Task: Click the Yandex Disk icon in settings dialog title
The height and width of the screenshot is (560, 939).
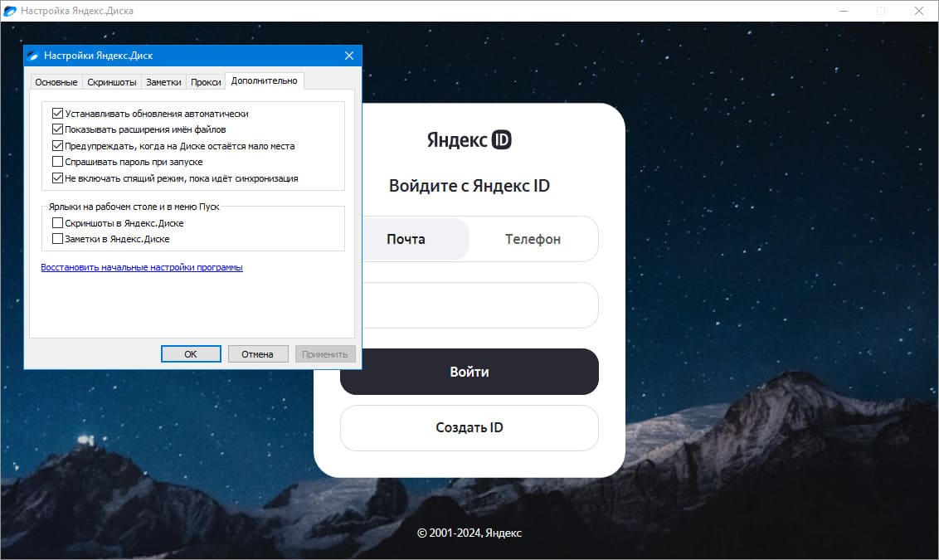Action: [x=33, y=56]
